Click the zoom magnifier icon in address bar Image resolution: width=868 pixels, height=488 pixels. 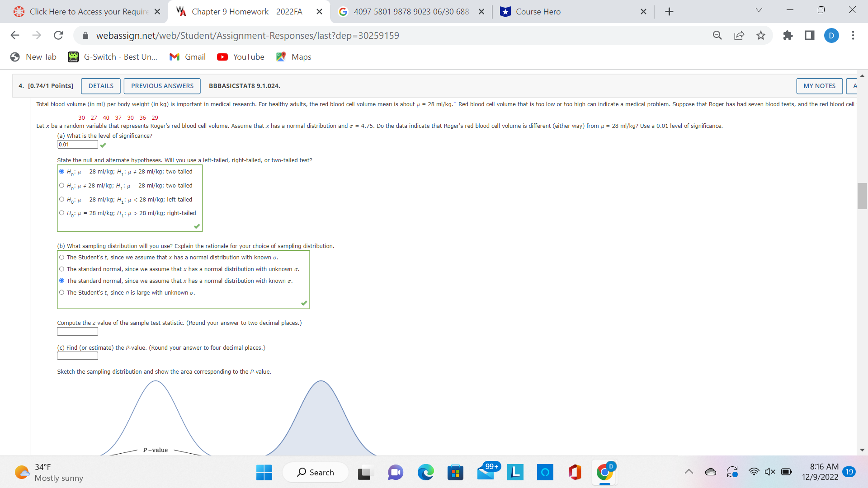(717, 35)
